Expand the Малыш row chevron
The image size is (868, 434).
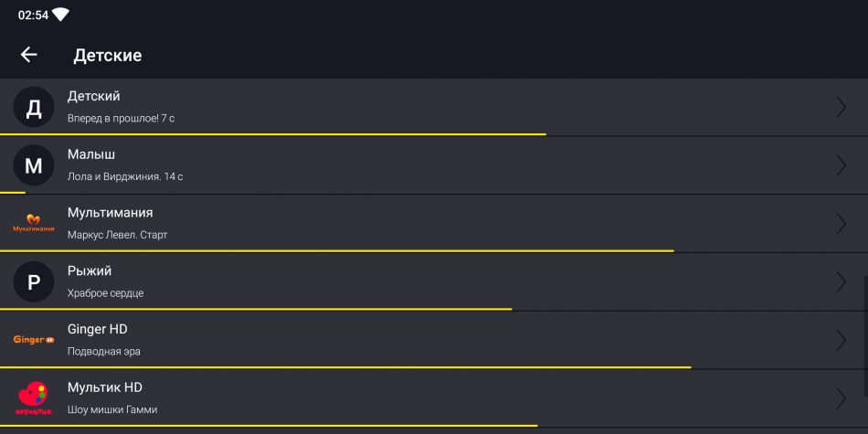pyautogui.click(x=841, y=165)
